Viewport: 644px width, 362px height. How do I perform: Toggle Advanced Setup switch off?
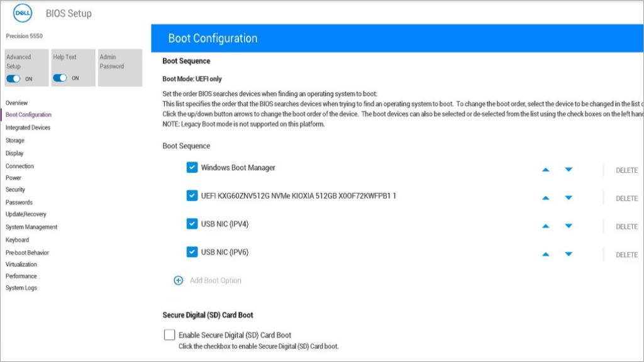click(x=14, y=79)
